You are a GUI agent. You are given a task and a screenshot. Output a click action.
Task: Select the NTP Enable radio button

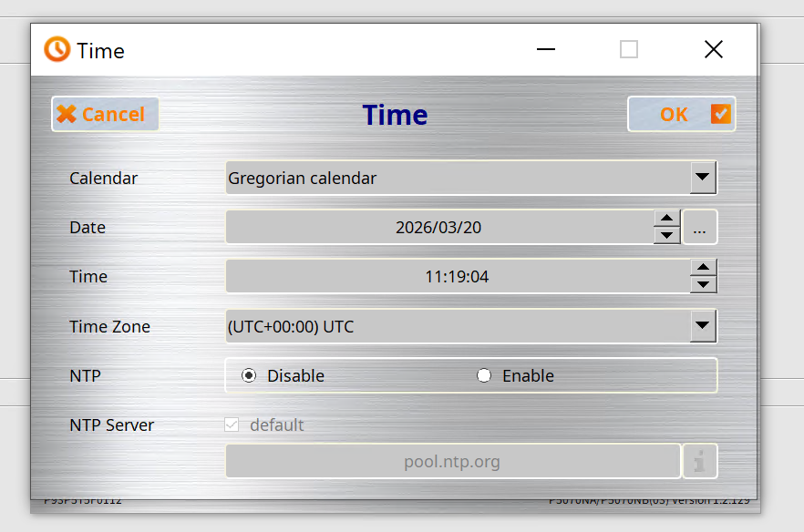484,375
